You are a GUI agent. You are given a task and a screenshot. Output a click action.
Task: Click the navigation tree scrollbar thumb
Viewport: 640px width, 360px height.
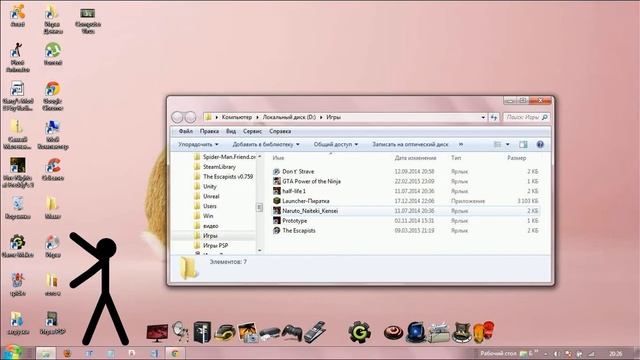click(259, 207)
